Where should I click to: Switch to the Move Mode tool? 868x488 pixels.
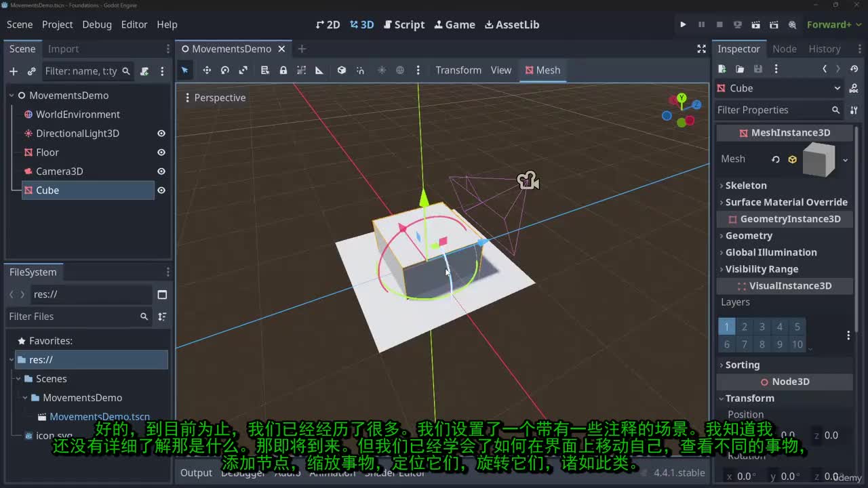207,70
